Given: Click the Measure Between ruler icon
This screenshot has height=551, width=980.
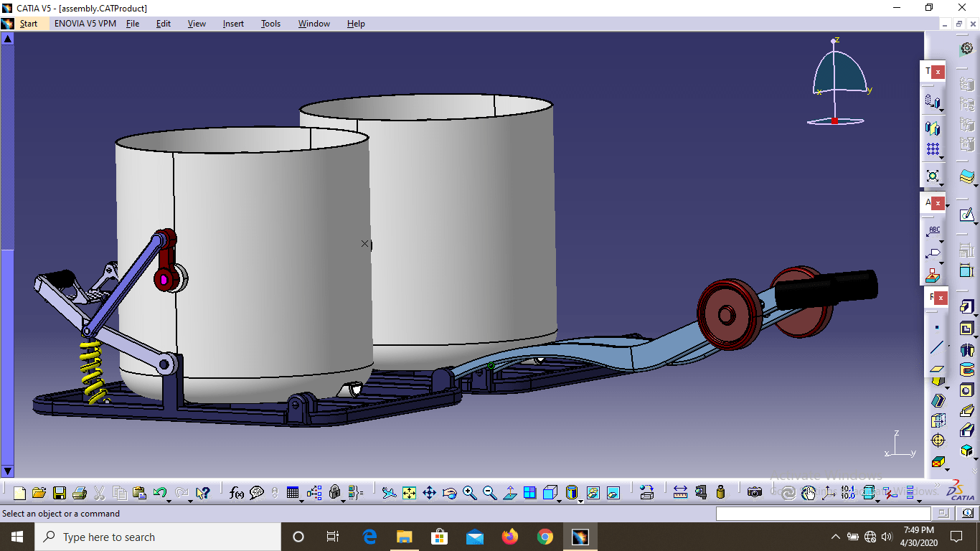Looking at the screenshot, I should coord(680,493).
